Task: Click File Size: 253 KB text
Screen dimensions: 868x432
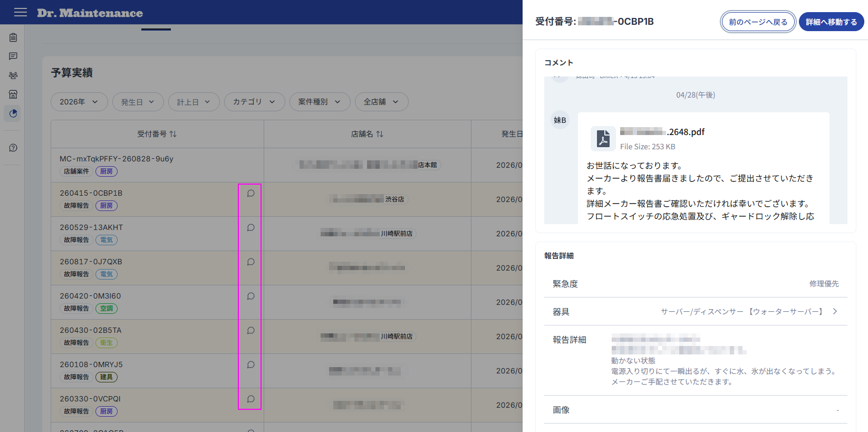Action: [x=648, y=147]
